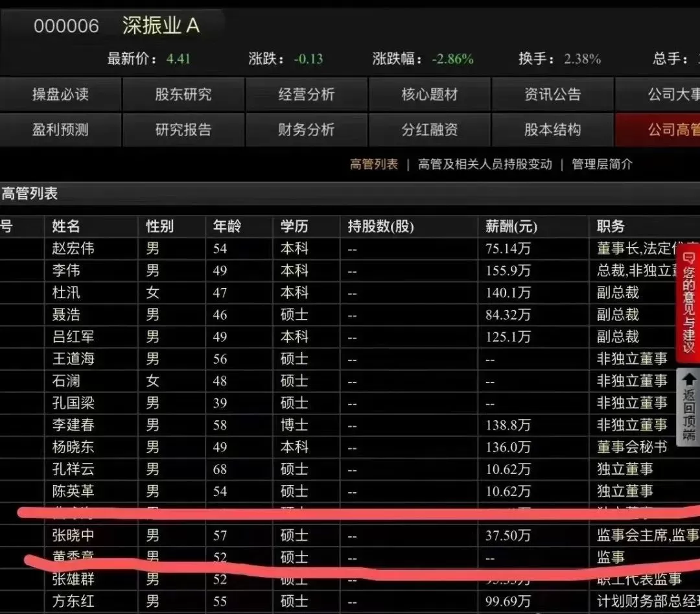
Task: Select the name 李伟
Action: click(66, 270)
